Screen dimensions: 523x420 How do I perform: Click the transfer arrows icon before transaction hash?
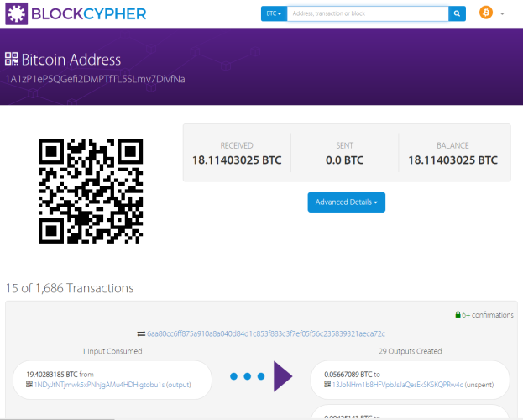coord(141,333)
